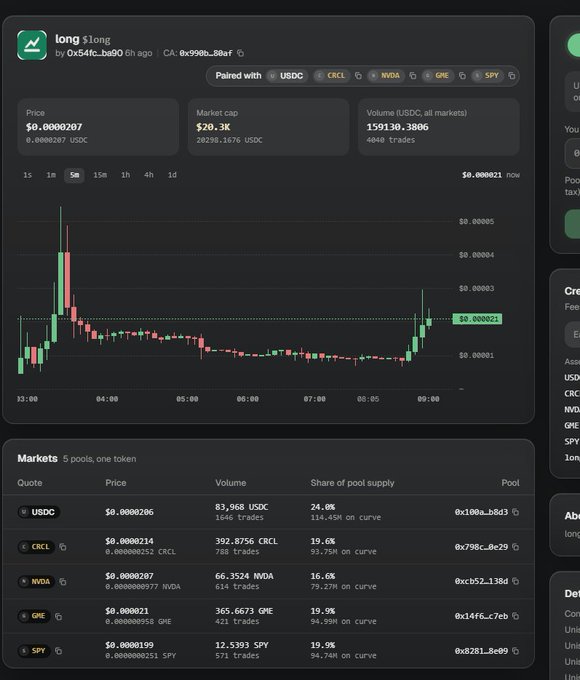Select the 1h chart interval
Screen dimensions: 580x680
[125, 175]
